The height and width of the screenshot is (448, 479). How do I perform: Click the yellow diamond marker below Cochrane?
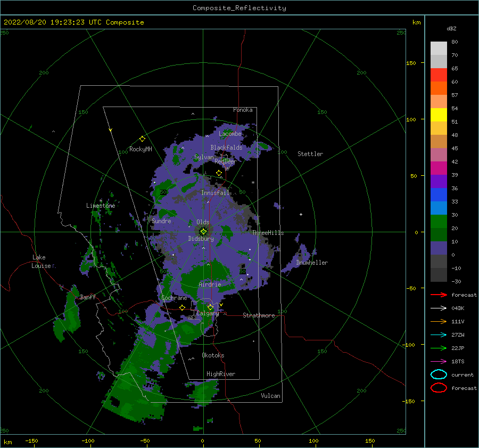pyautogui.click(x=183, y=307)
